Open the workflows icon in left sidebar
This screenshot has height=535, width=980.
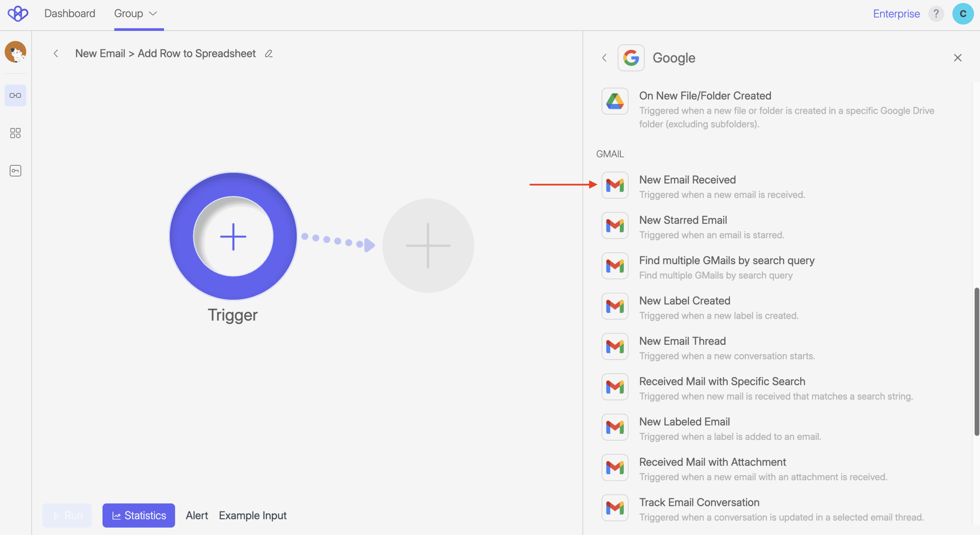15,95
